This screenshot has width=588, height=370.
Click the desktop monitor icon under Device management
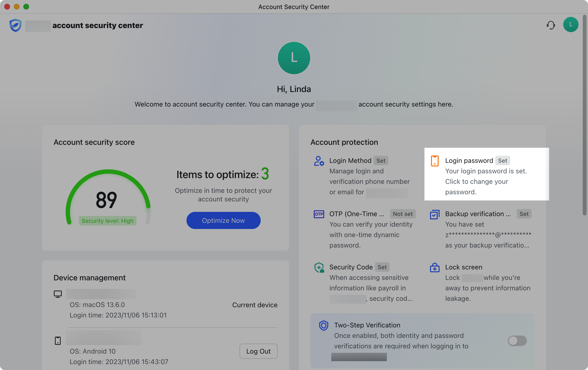pos(58,294)
